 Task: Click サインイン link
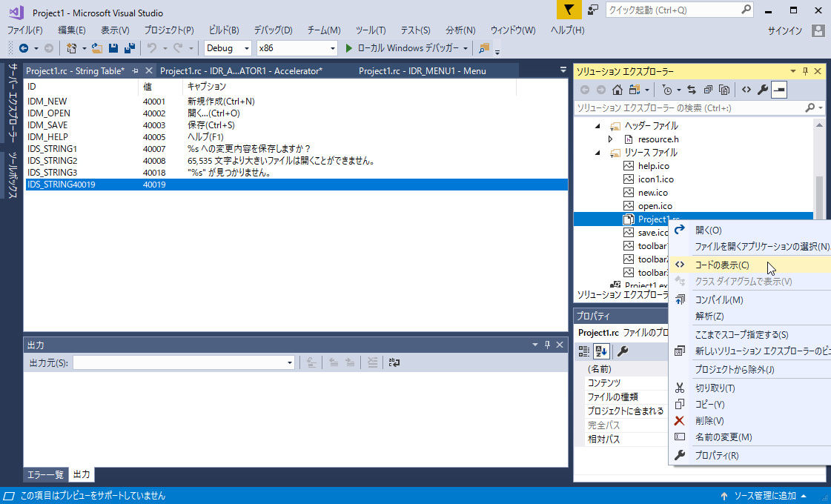pyautogui.click(x=785, y=30)
